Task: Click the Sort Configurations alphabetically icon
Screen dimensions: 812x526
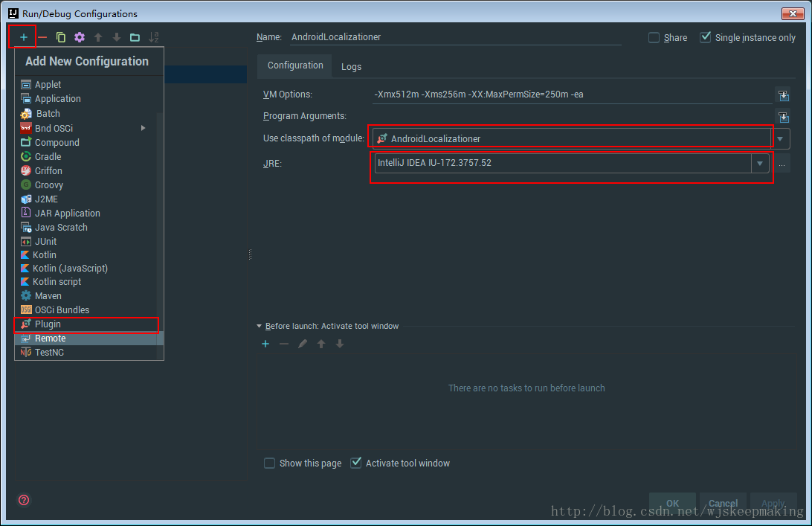Action: [154, 37]
